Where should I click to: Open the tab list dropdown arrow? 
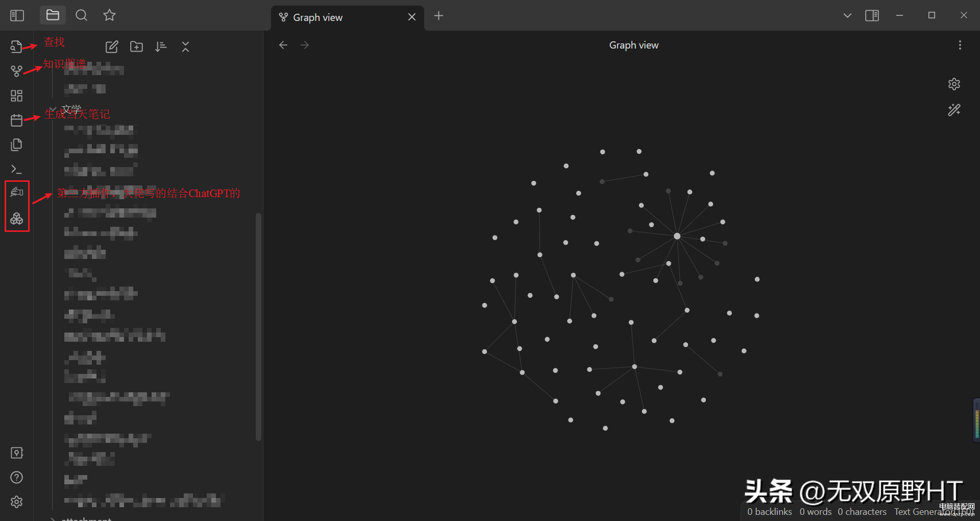pyautogui.click(x=847, y=15)
